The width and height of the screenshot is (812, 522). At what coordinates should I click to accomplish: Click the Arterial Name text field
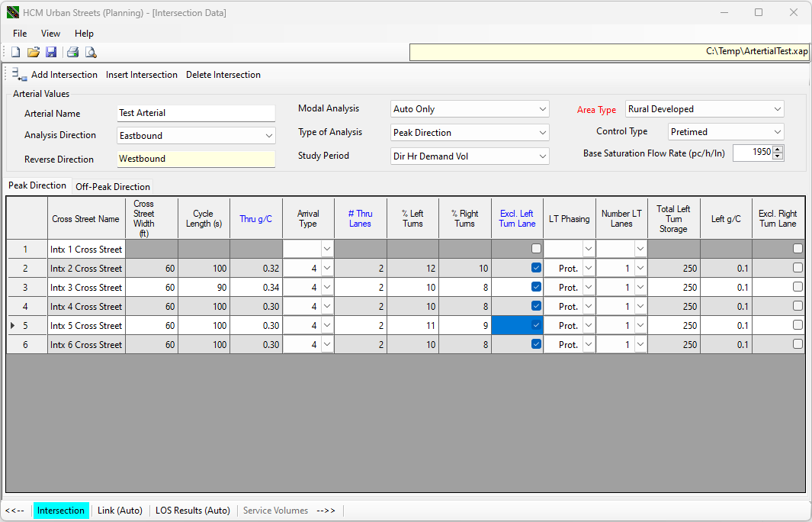click(x=195, y=113)
